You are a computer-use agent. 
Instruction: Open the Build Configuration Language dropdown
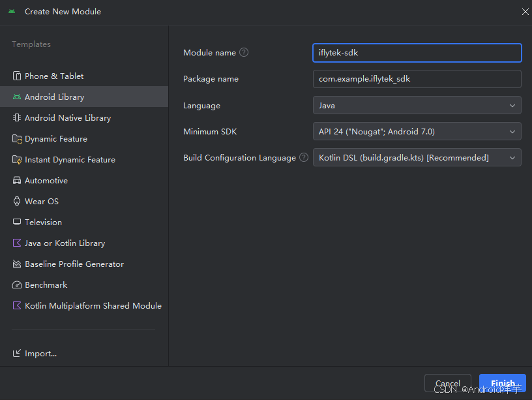click(417, 157)
